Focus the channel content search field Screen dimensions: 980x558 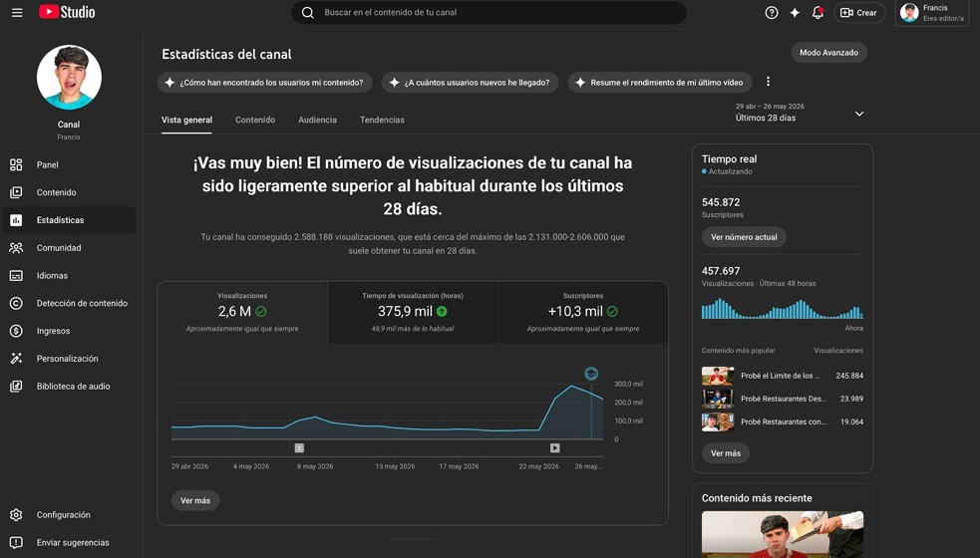tap(489, 13)
